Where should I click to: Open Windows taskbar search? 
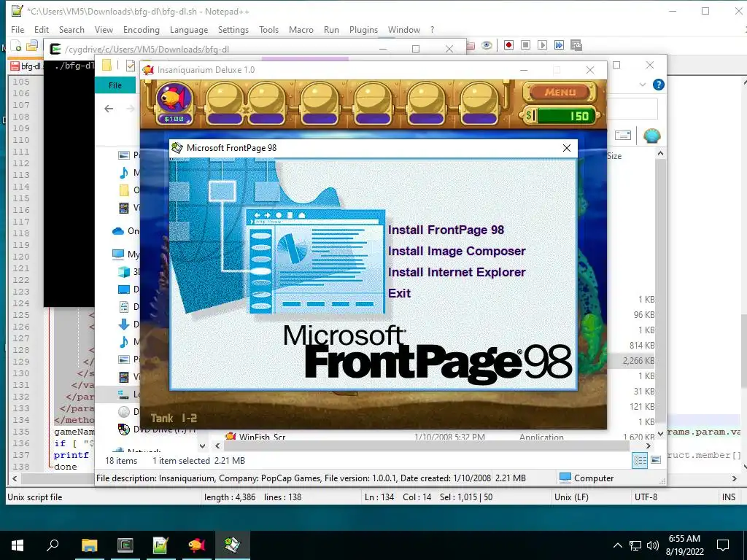click(x=53, y=545)
